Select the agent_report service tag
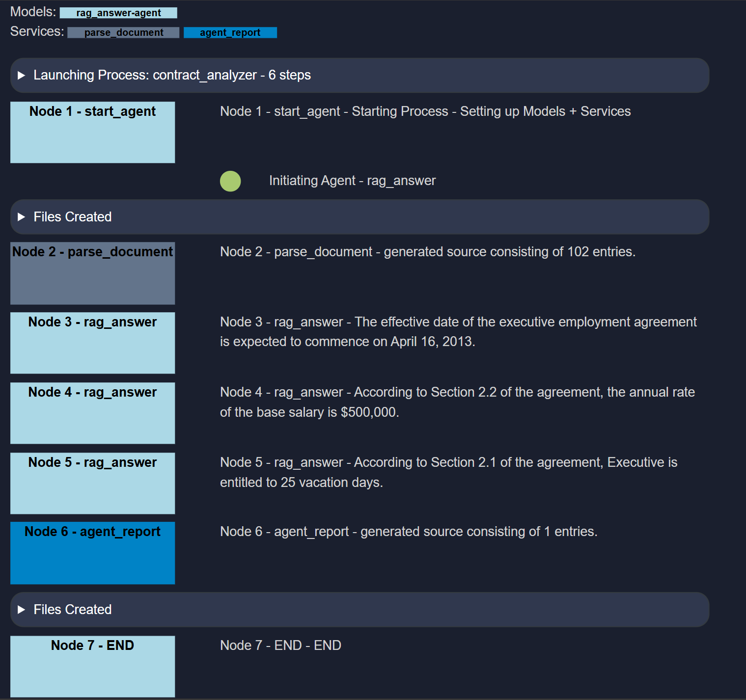The image size is (746, 700). (230, 33)
